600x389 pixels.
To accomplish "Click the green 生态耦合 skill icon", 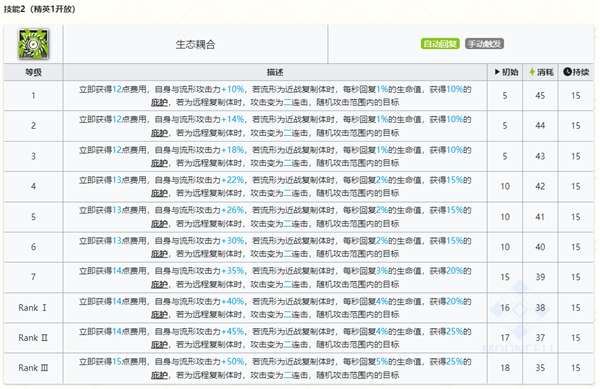I will point(33,44).
